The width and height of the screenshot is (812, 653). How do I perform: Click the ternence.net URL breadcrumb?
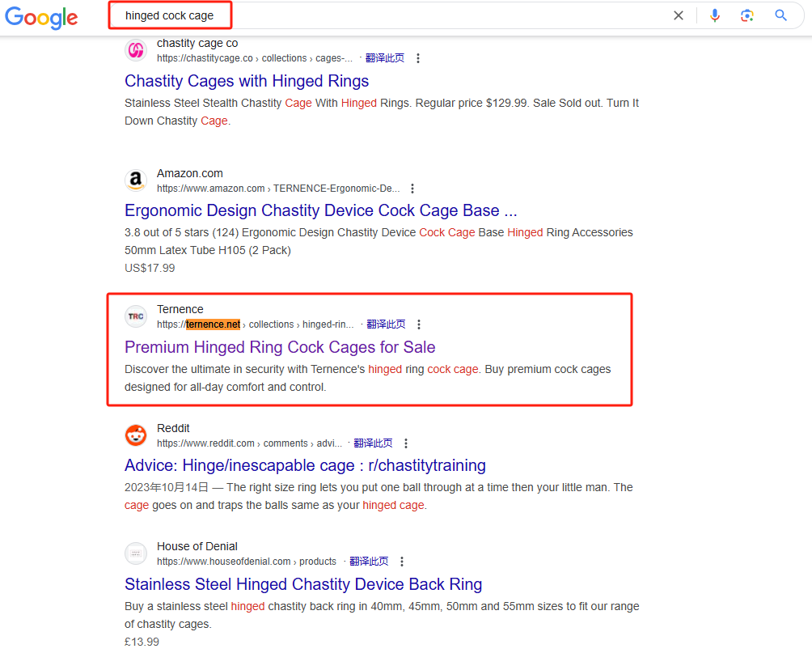[256, 324]
